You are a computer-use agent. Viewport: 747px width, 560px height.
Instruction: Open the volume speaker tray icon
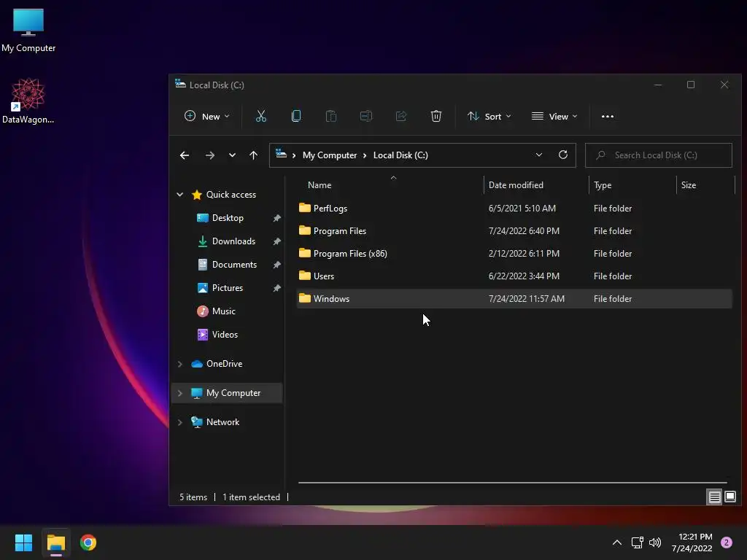655,542
